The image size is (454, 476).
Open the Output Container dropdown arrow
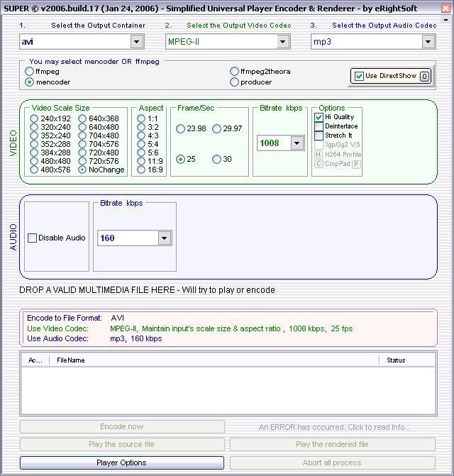coord(137,42)
